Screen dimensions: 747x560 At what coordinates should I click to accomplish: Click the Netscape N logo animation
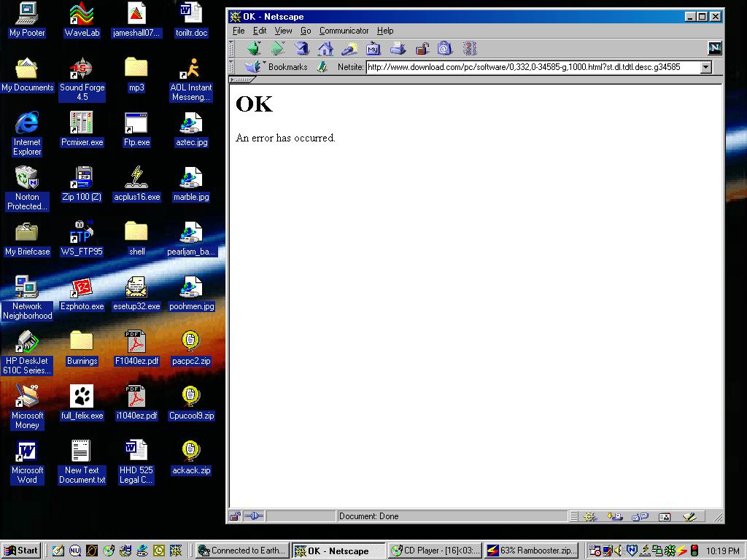pos(715,48)
